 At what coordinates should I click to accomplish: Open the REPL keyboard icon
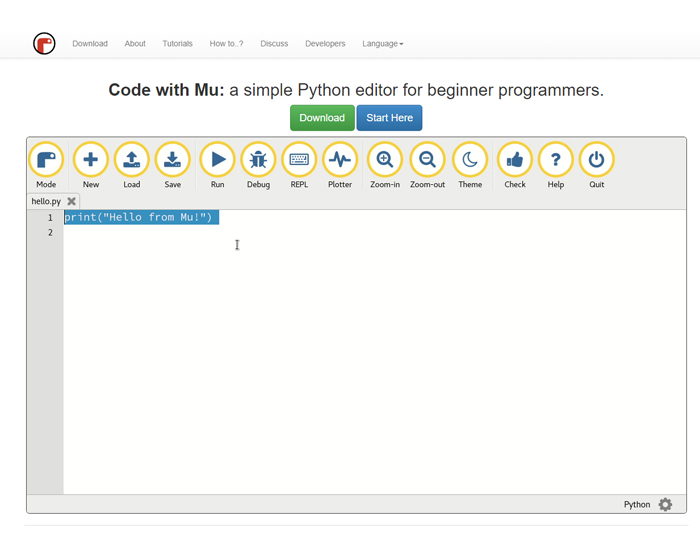point(299,160)
